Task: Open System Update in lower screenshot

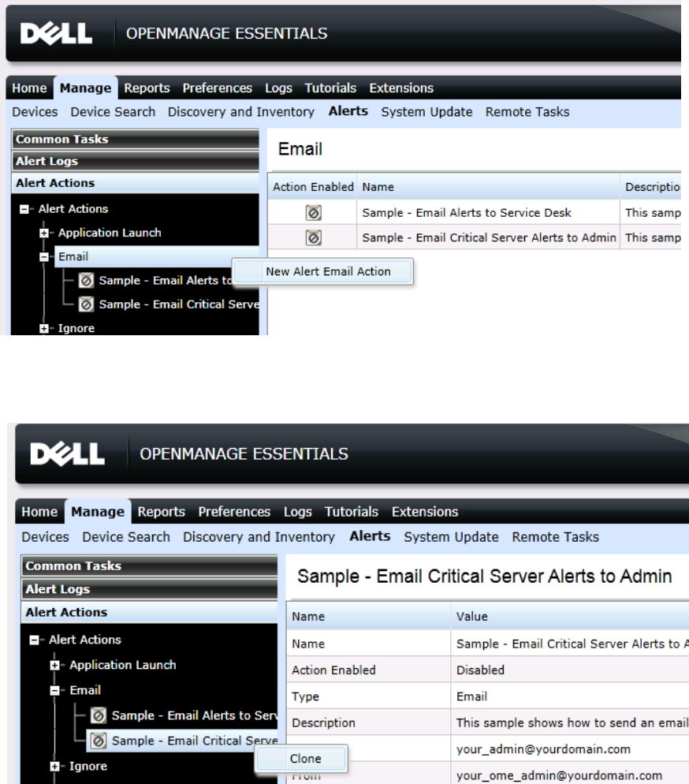Action: pos(451,537)
